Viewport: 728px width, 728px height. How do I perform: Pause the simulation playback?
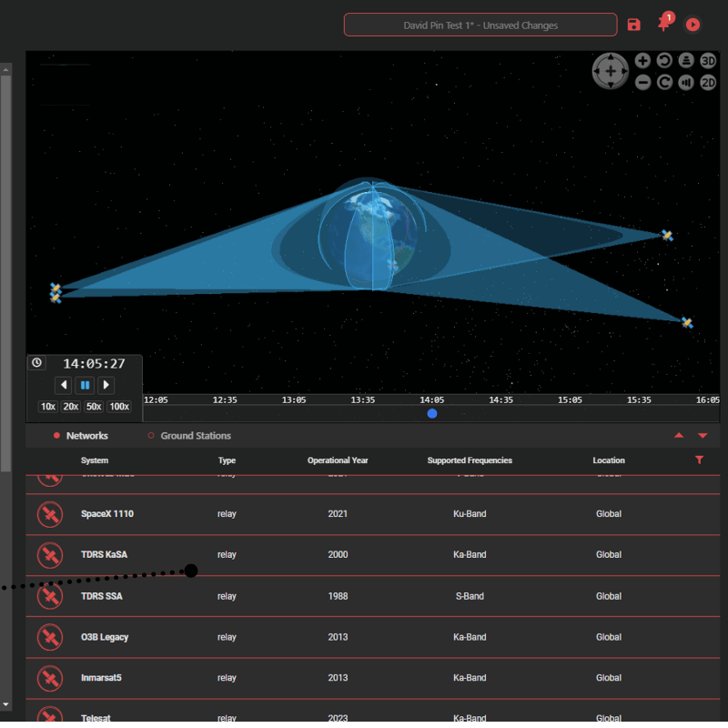coord(85,385)
